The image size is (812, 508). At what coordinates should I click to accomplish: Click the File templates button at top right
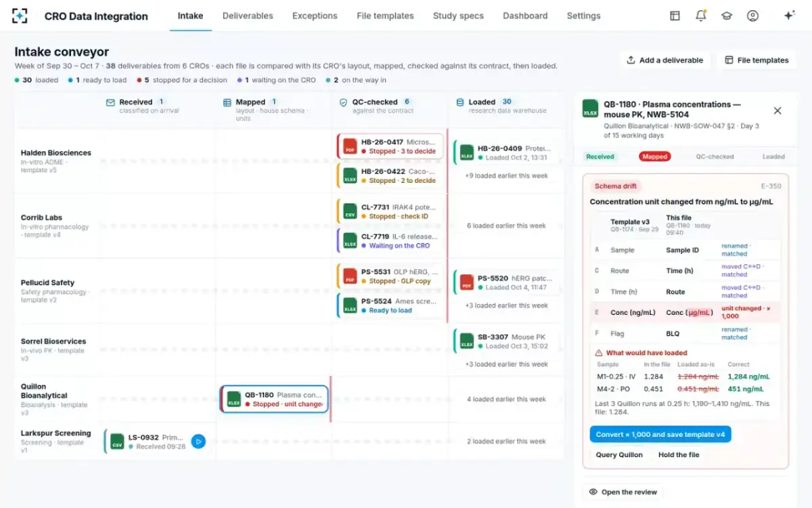point(756,60)
